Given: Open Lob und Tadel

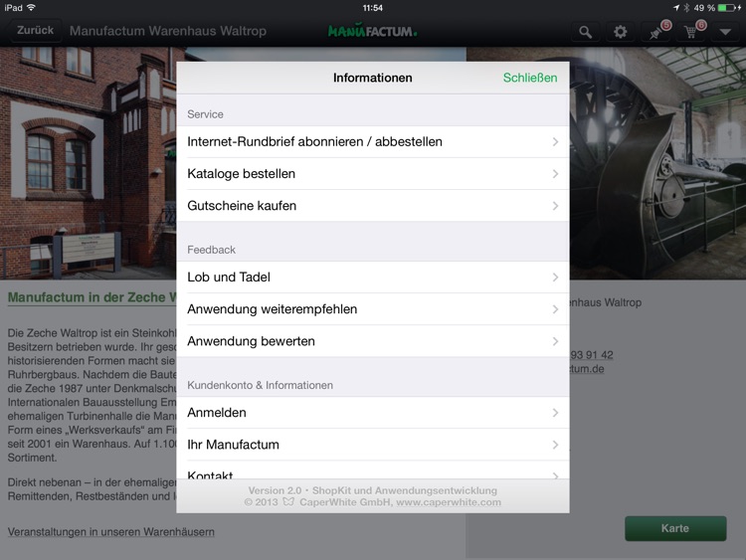Looking at the screenshot, I should (373, 277).
